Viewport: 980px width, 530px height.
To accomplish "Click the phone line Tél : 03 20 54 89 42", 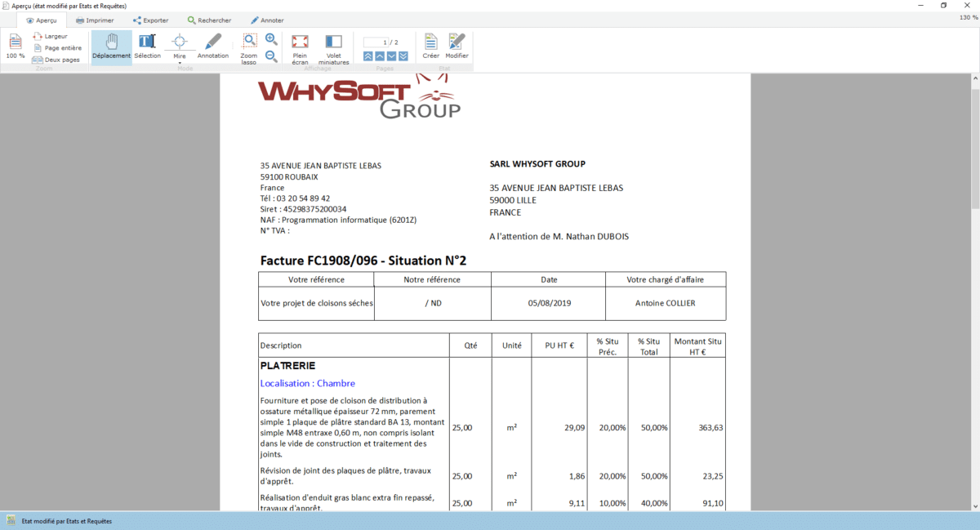I will pos(296,198).
